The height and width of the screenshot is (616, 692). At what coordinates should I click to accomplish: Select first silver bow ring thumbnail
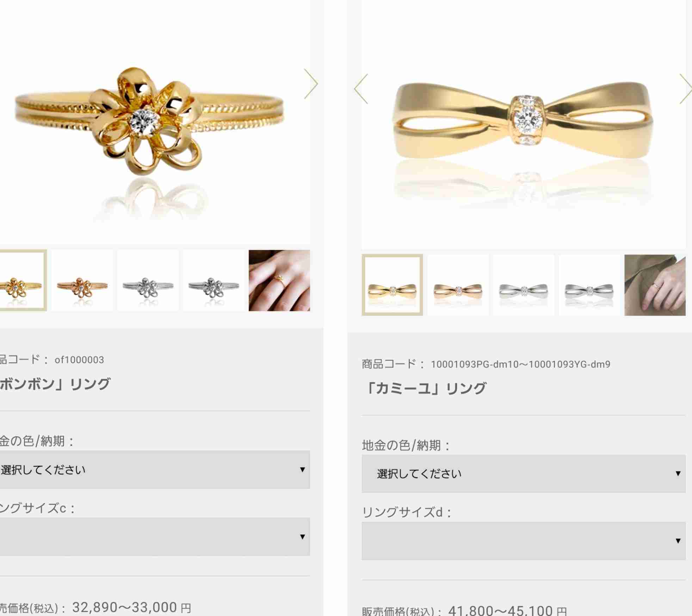524,285
